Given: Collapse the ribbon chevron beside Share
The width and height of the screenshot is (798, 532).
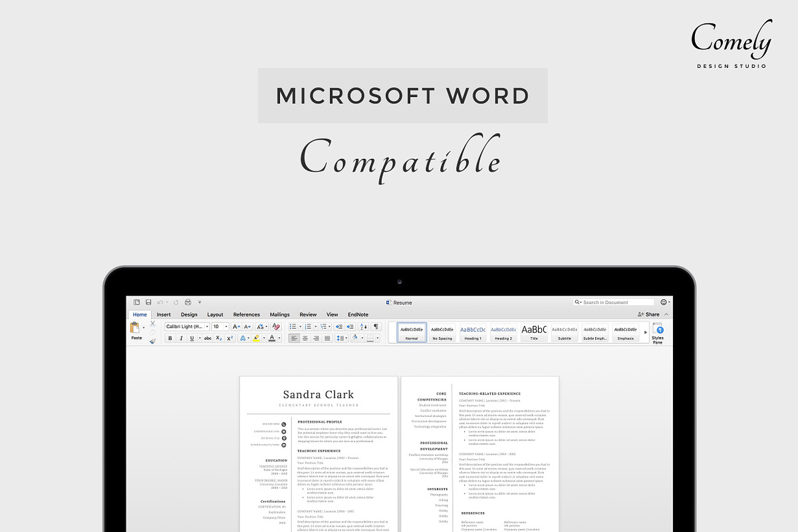Looking at the screenshot, I should coord(667,314).
